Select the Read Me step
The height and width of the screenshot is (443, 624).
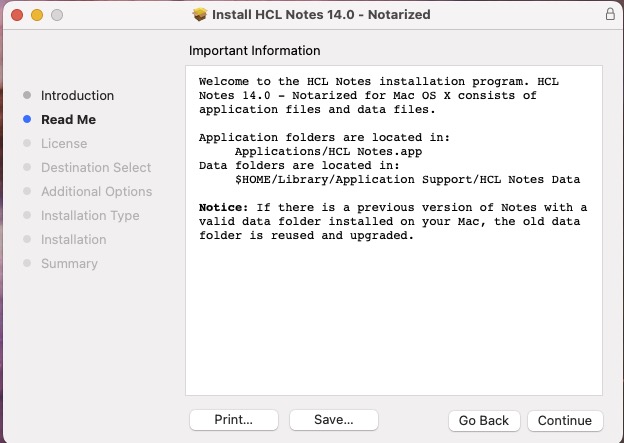tap(68, 120)
